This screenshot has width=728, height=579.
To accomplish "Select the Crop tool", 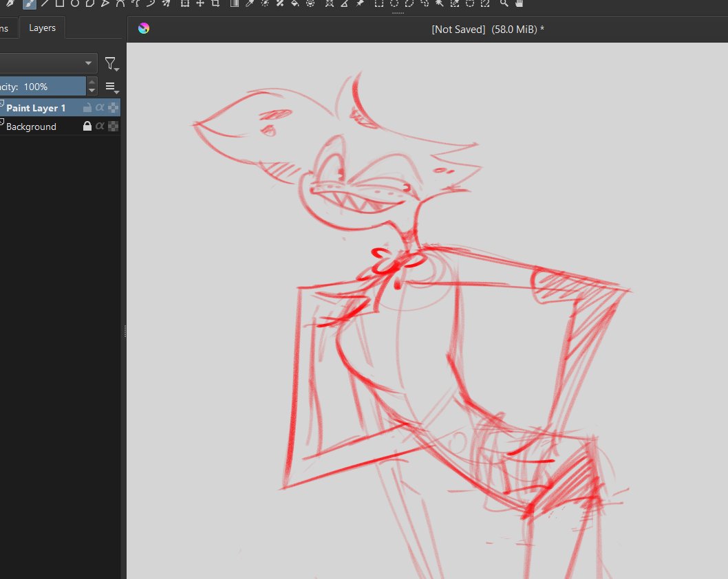I will [x=215, y=3].
